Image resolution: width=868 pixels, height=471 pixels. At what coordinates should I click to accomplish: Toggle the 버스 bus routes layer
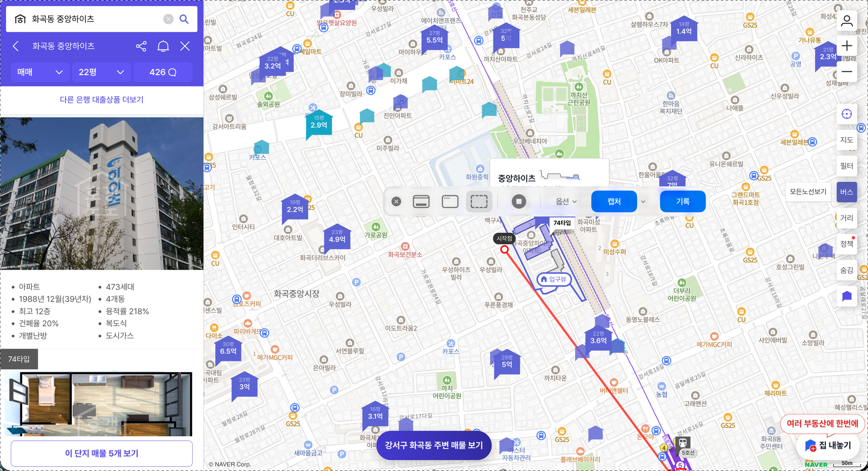pos(846,192)
